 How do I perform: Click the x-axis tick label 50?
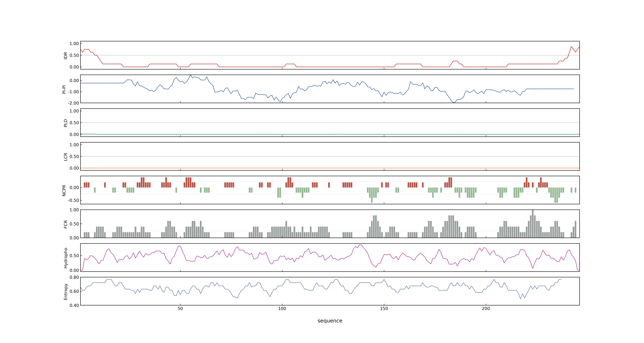pyautogui.click(x=180, y=309)
